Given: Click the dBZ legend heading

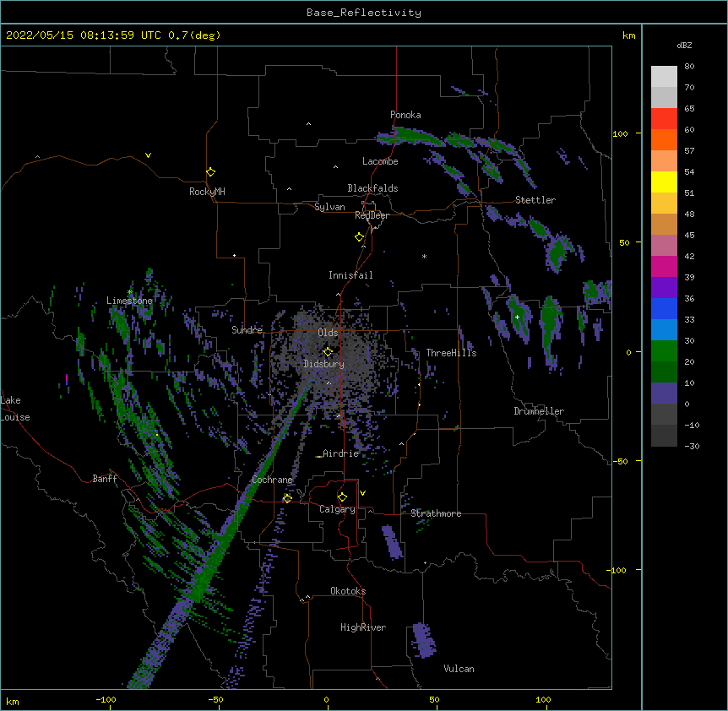Looking at the screenshot, I should pos(684,45).
